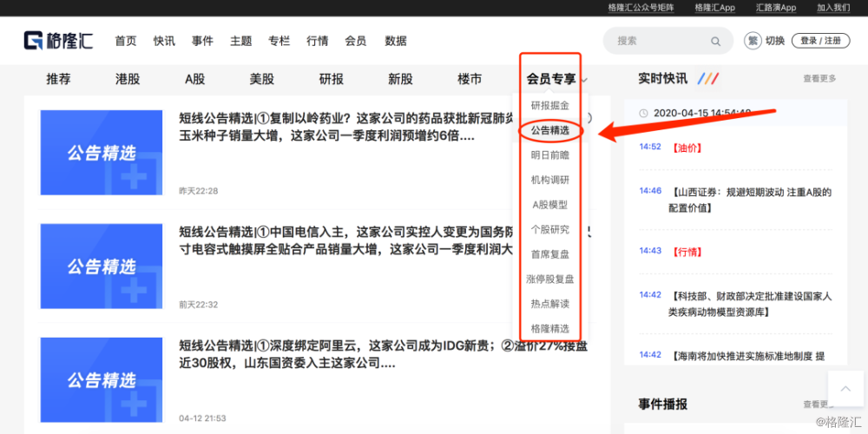
Task: Click 查看更多 next to 事件播报
Action: point(820,404)
